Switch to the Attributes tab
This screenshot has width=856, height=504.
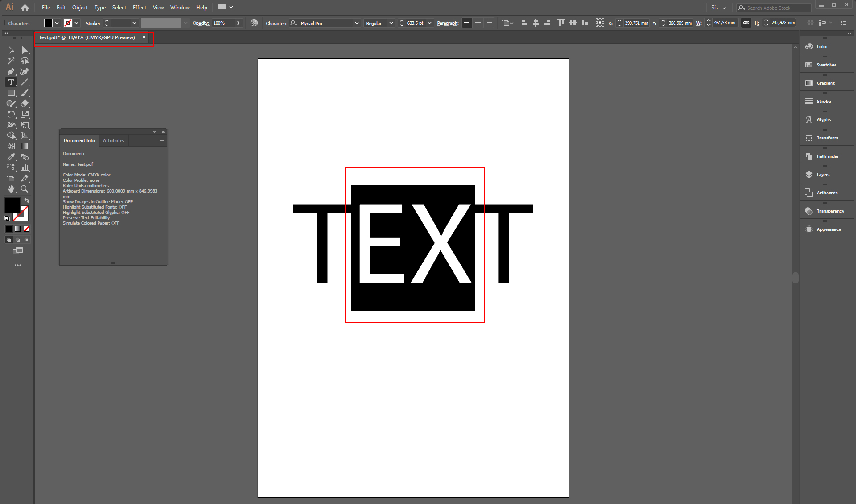pos(113,140)
